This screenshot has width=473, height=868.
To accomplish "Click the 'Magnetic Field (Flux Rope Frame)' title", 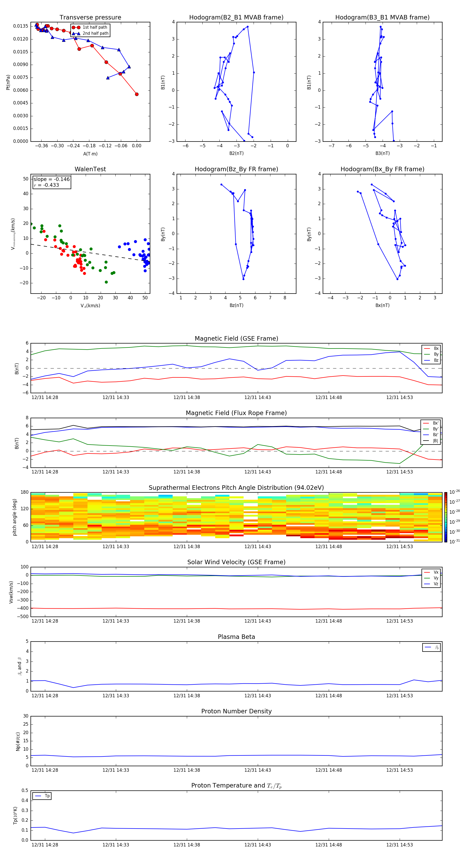I will click(236, 413).
